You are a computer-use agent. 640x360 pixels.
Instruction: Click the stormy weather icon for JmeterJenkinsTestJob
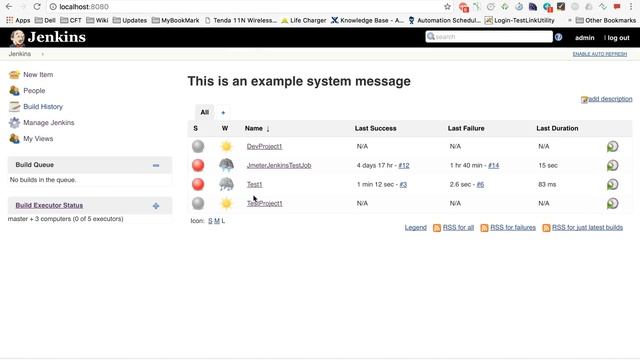click(226, 165)
